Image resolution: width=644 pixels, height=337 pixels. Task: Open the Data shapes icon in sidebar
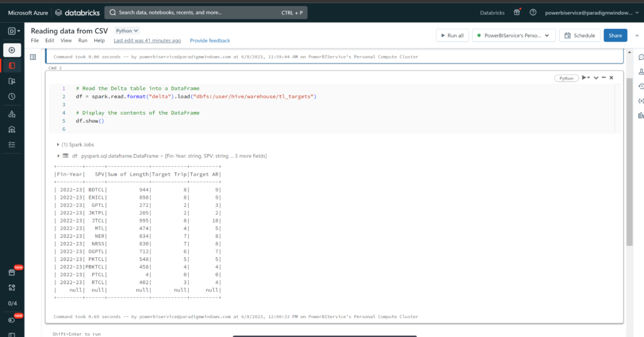(x=12, y=114)
